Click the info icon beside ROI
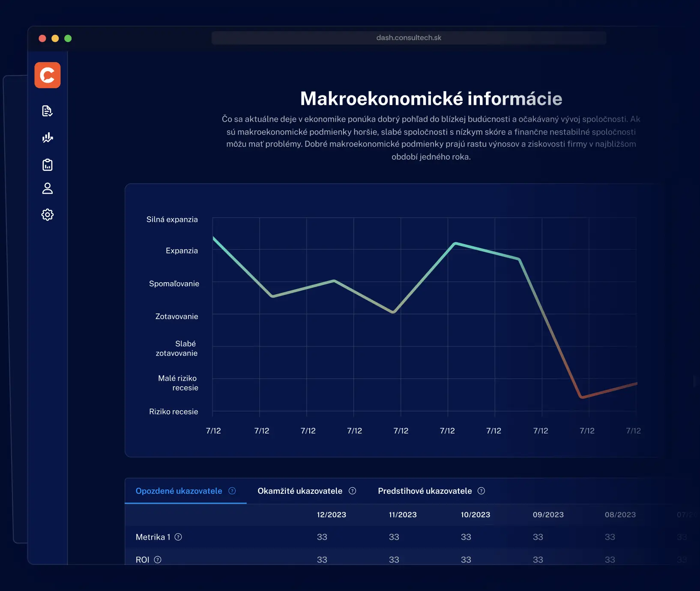Screen dimensions: 700x591 click(158, 560)
